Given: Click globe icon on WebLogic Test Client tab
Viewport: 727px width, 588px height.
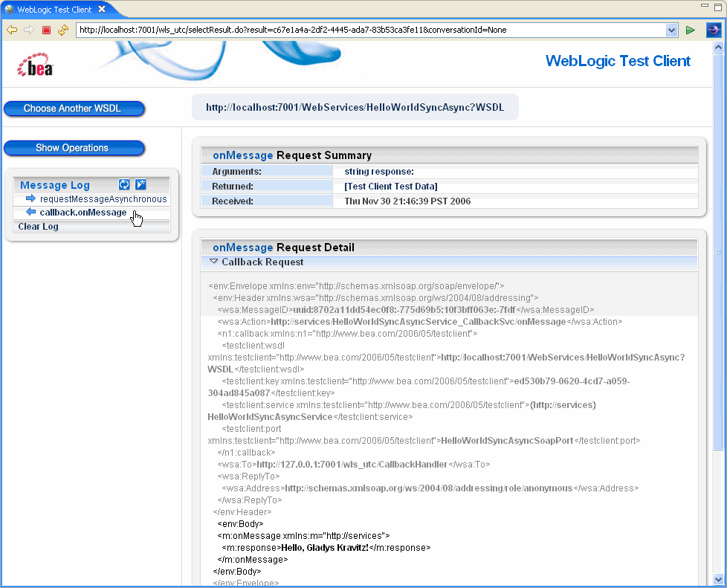Looking at the screenshot, I should click(x=9, y=9).
